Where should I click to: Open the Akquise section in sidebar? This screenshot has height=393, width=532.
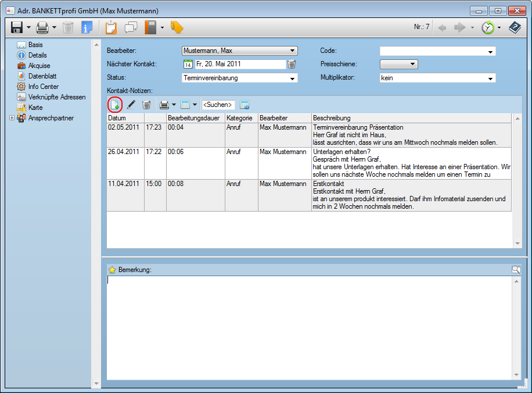pos(39,66)
